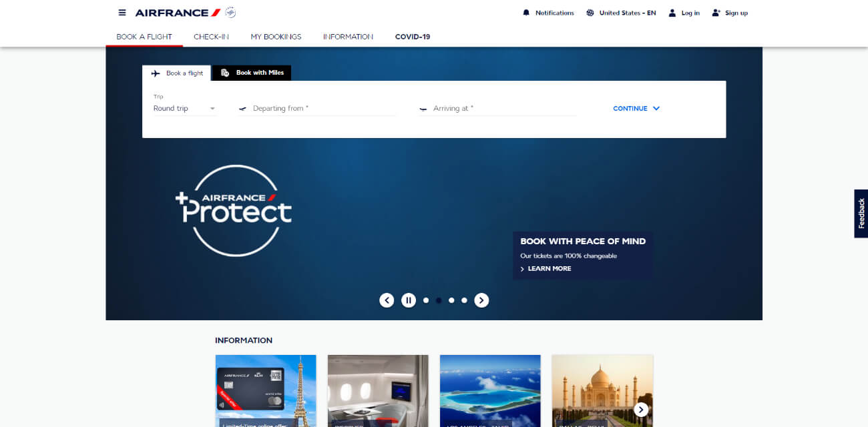Open the tropical island thumbnail
Viewport: 868px width, 427px height.
490,391
